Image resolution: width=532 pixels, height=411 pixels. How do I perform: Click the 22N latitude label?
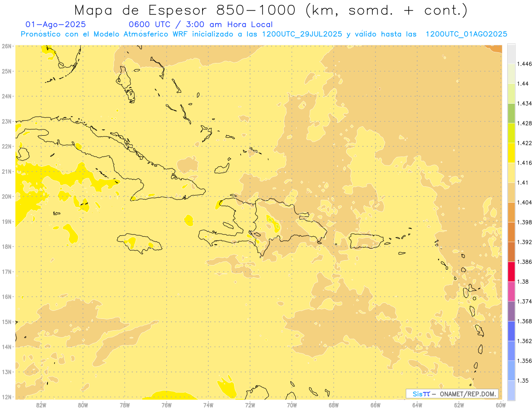pyautogui.click(x=6, y=146)
